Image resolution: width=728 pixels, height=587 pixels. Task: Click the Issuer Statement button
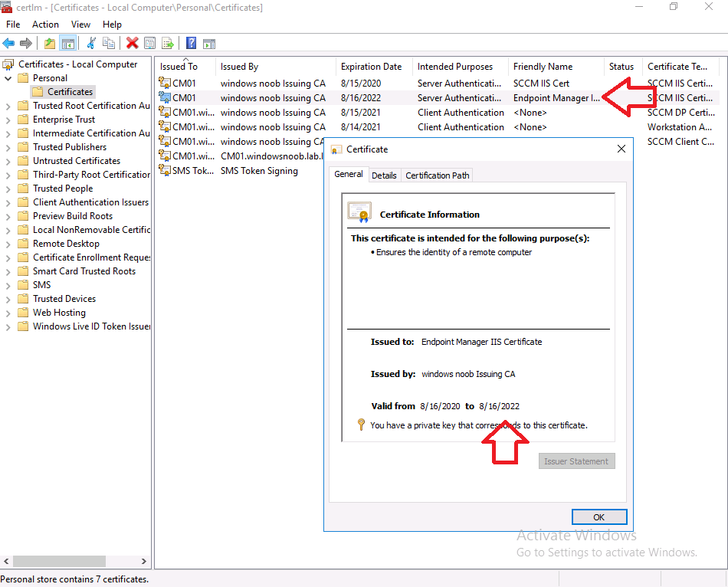click(576, 461)
